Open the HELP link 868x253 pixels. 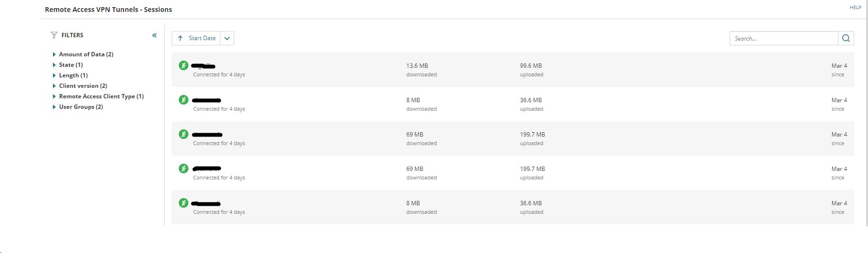coord(856,8)
